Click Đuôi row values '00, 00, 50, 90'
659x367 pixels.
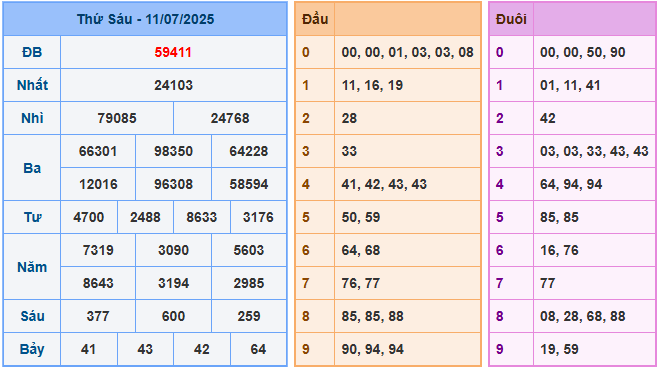pyautogui.click(x=583, y=52)
